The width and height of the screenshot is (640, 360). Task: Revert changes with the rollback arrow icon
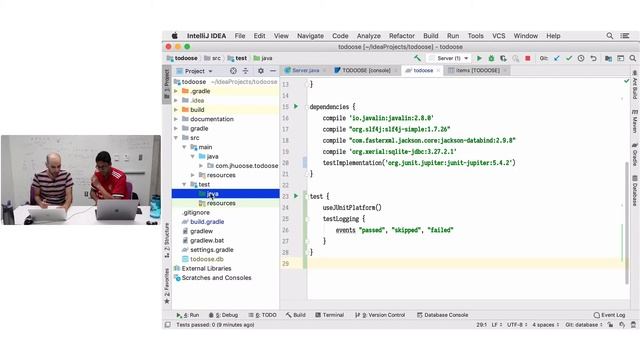593,58
